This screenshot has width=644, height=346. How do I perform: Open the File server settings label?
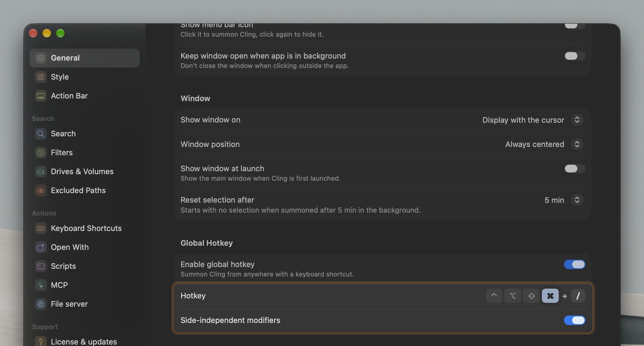pyautogui.click(x=69, y=304)
